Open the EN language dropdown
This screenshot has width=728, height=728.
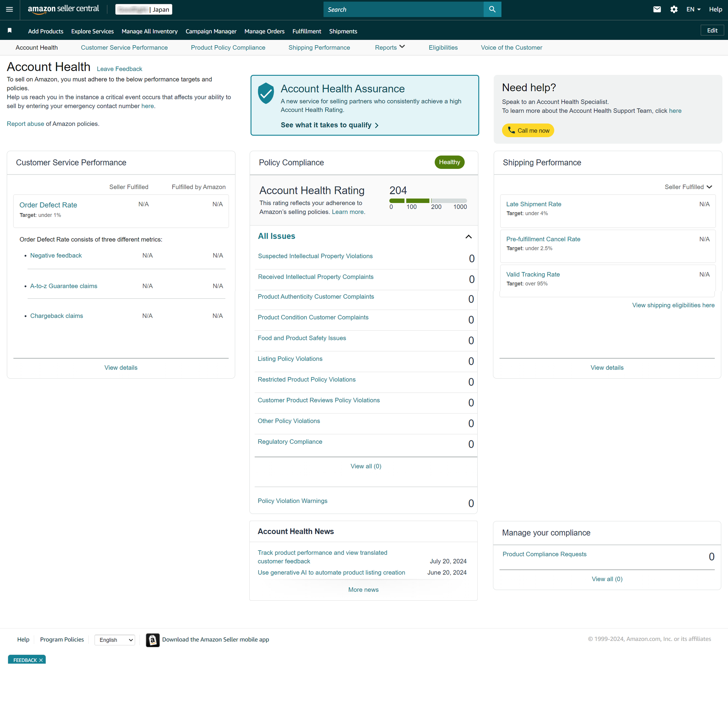click(x=693, y=9)
